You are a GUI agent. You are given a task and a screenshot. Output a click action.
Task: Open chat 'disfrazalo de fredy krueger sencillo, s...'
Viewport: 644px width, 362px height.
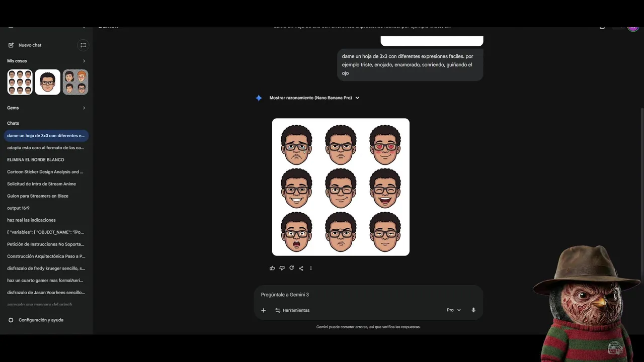[x=46, y=268]
